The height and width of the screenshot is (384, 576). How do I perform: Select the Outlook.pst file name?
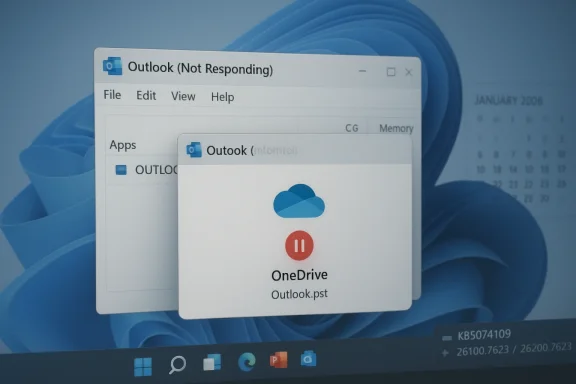299,294
